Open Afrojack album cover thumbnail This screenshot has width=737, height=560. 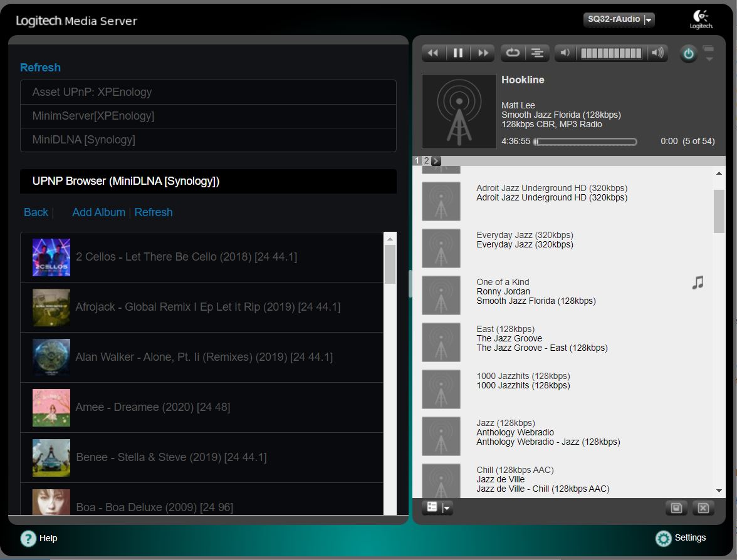click(51, 308)
